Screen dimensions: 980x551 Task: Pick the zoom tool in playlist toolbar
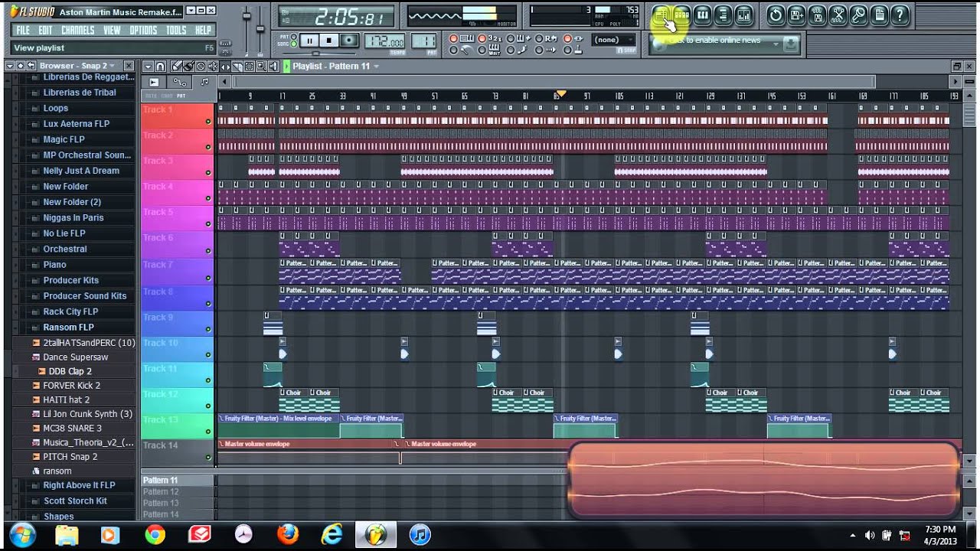coord(261,66)
